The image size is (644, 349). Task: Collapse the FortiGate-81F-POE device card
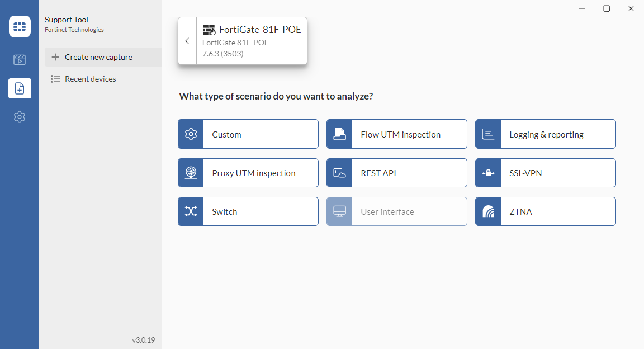[x=187, y=40]
